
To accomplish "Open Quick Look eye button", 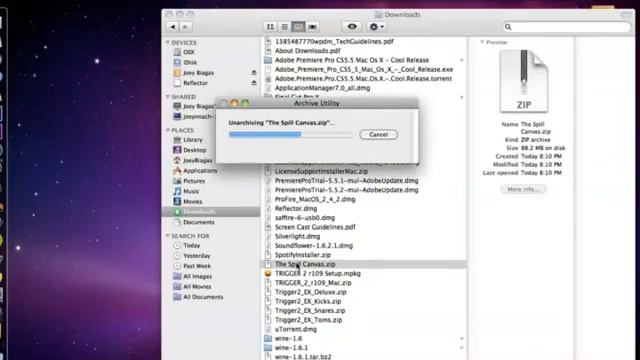I will (352, 27).
